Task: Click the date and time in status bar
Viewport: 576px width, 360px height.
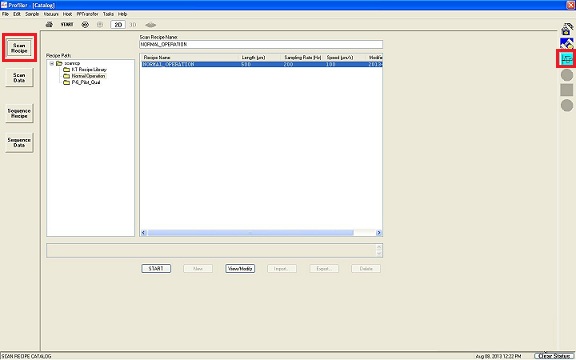Action: click(498, 356)
